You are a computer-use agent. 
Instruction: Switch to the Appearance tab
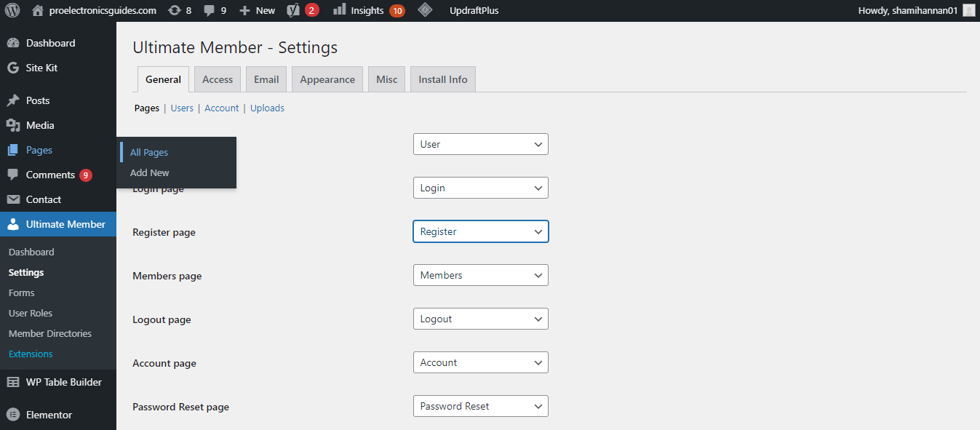point(327,79)
